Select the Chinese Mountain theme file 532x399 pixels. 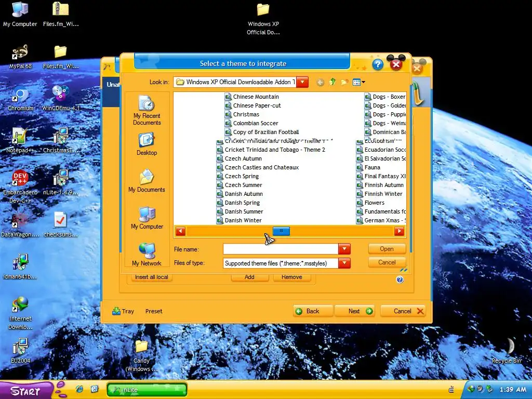click(x=252, y=97)
